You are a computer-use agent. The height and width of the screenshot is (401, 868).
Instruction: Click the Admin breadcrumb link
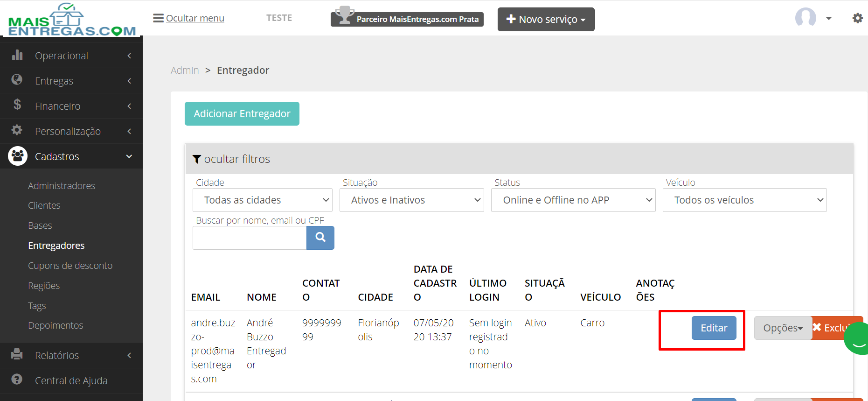point(185,70)
